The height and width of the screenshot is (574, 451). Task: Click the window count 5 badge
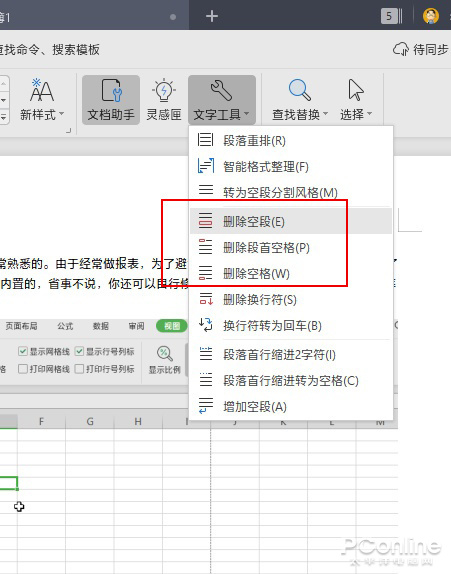click(391, 16)
